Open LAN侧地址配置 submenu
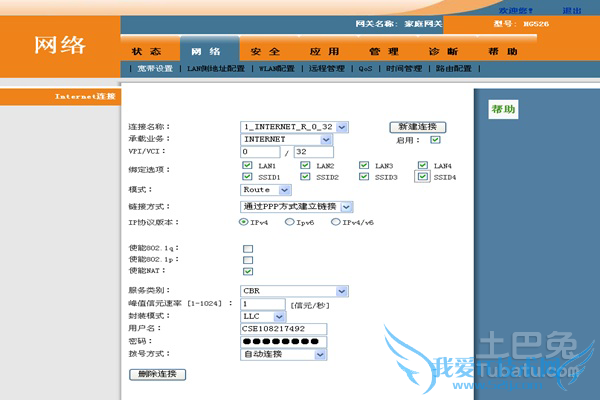 pyautogui.click(x=216, y=69)
